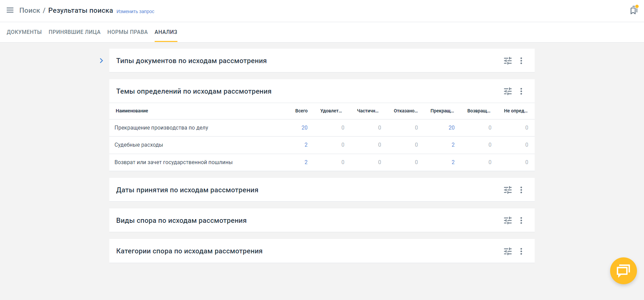This screenshot has width=644, height=300.
Task: Open the chat support bubble
Action: point(623,270)
